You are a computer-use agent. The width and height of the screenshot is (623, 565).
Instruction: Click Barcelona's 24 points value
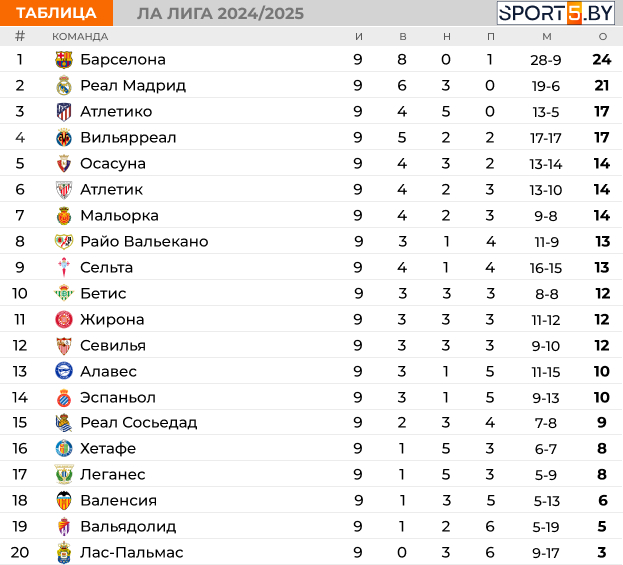tap(601, 60)
